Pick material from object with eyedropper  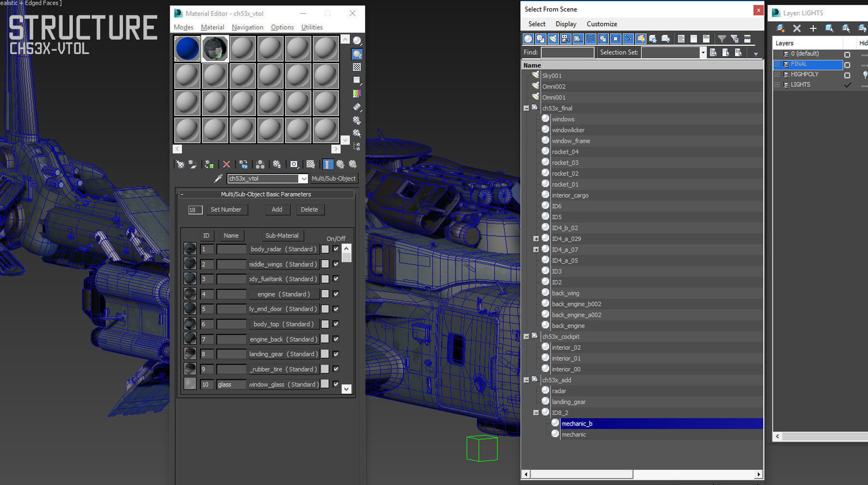218,179
